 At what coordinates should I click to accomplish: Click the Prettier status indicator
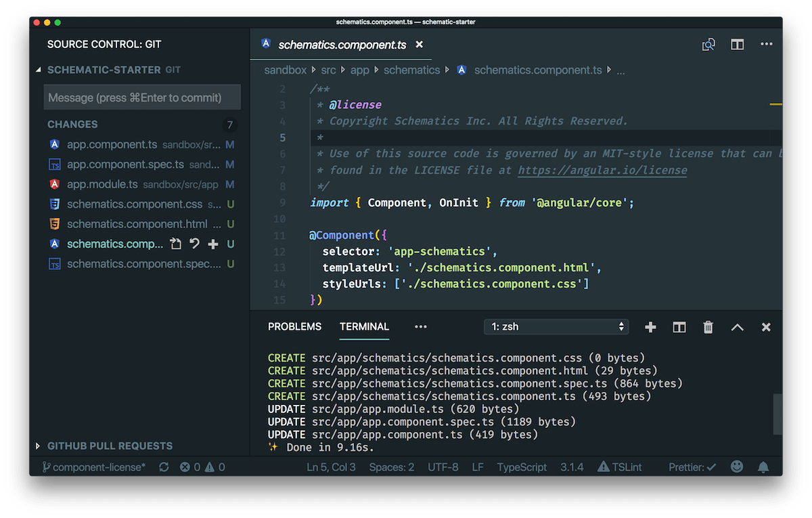[692, 467]
